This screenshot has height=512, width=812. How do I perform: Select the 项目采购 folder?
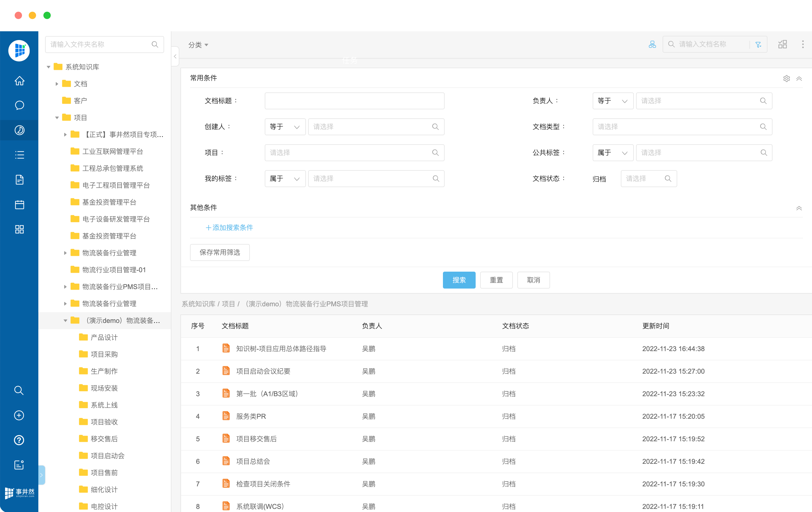[104, 354]
